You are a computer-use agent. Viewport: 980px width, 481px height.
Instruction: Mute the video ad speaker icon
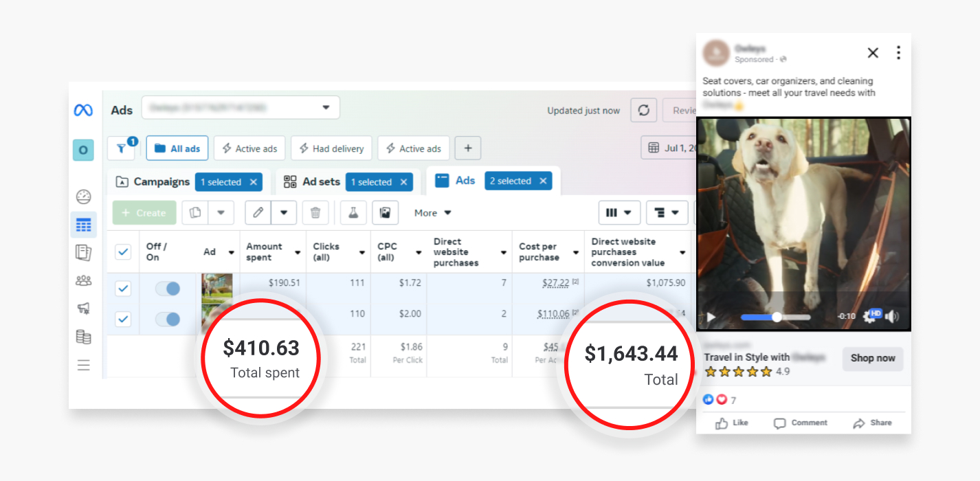point(892,317)
